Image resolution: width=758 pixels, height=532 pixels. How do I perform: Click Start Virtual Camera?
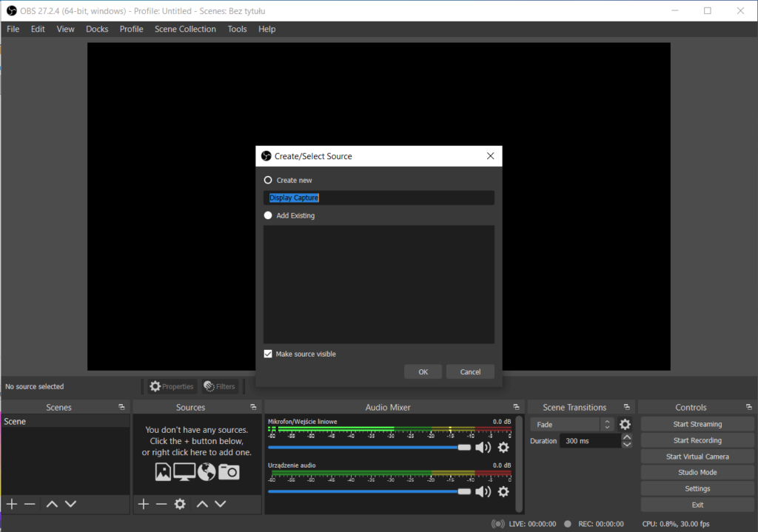tap(697, 456)
